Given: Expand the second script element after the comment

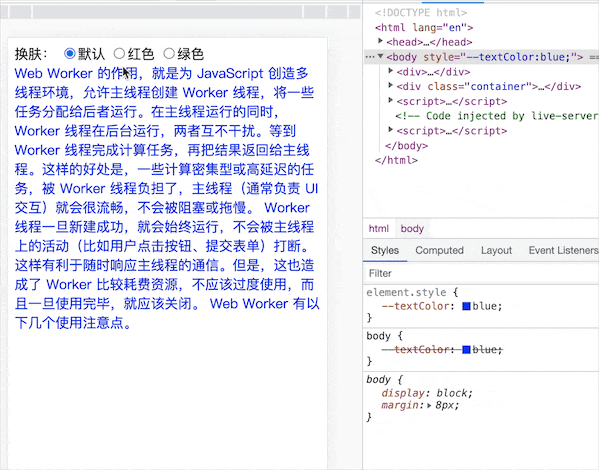Looking at the screenshot, I should tap(390, 130).
